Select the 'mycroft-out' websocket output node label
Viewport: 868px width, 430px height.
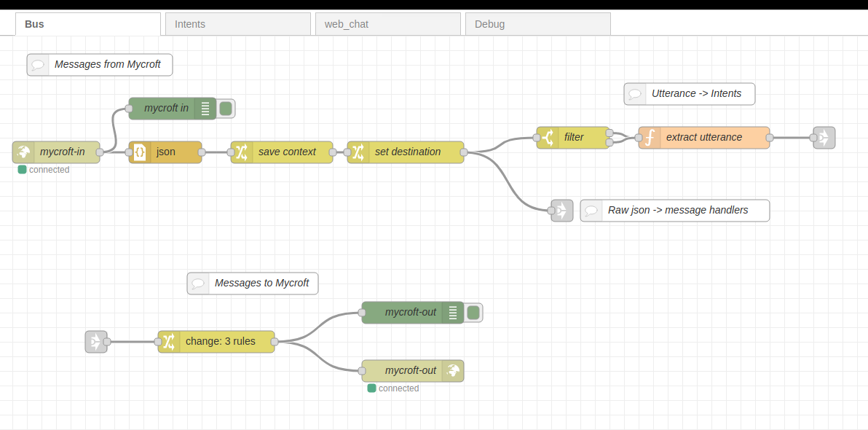411,370
